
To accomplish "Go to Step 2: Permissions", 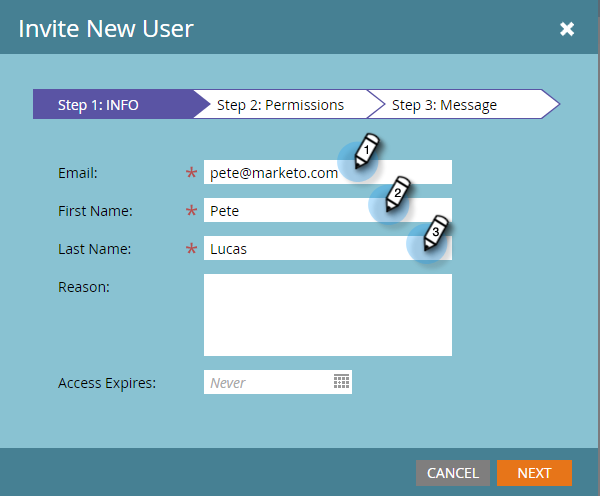I will [x=280, y=104].
